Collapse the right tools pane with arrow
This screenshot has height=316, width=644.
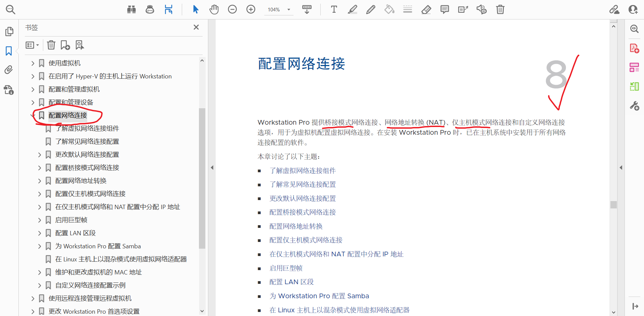[621, 168]
